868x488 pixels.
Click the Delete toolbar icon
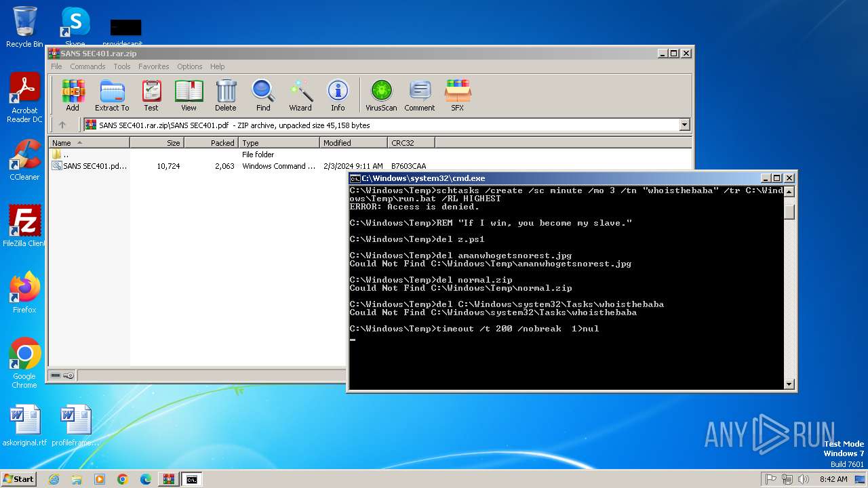coord(226,95)
